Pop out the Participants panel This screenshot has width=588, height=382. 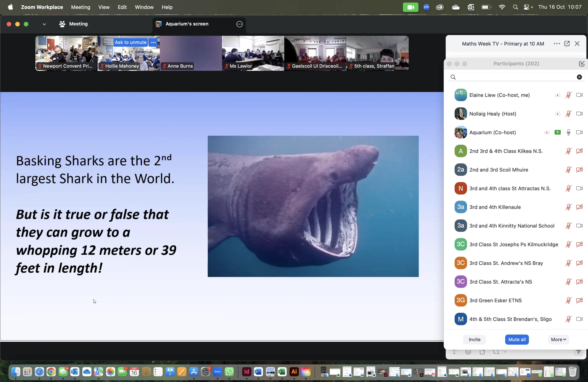[582, 64]
